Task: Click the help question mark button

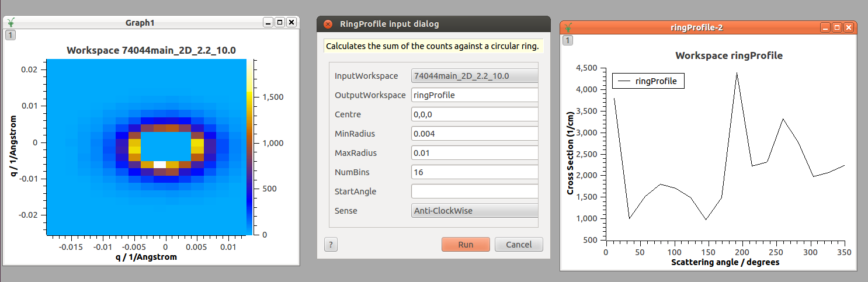Action: click(x=331, y=245)
